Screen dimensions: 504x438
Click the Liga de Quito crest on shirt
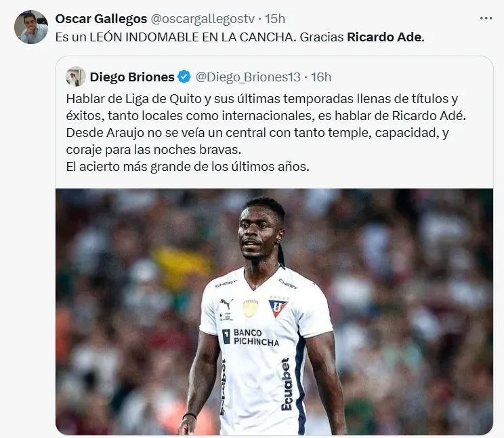pos(278,306)
